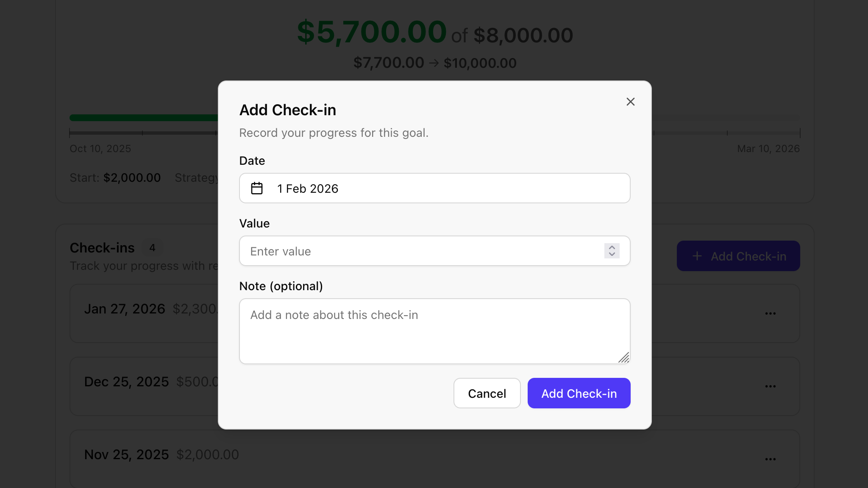Open options menu for Dec 25 check-in

tap(771, 386)
